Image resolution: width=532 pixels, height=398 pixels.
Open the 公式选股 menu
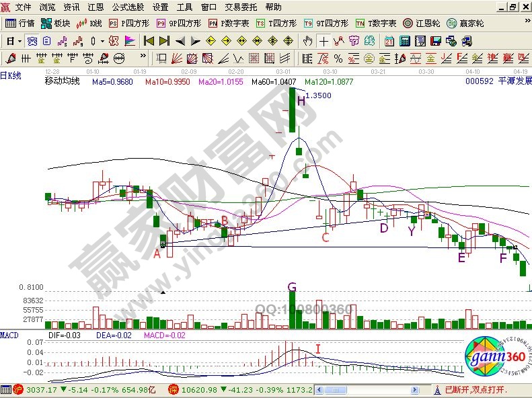(128, 7)
